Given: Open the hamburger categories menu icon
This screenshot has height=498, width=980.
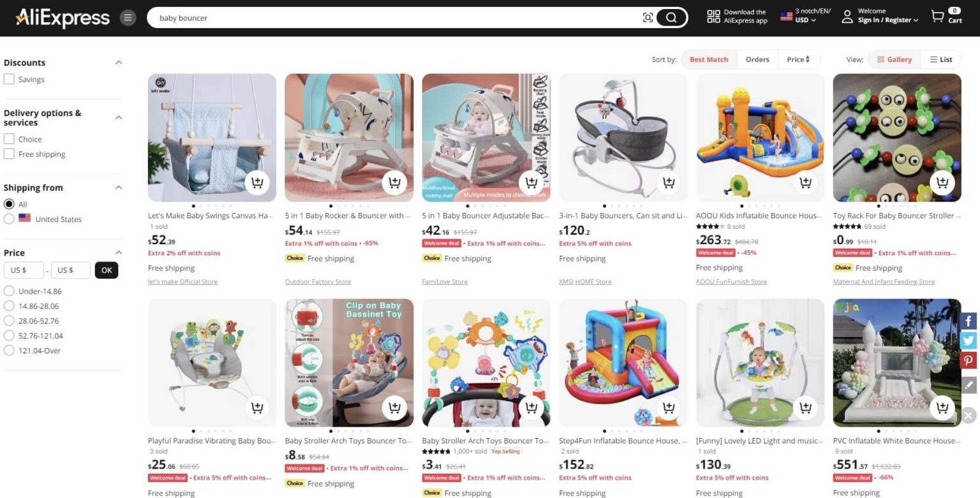Looking at the screenshot, I should coord(128,18).
